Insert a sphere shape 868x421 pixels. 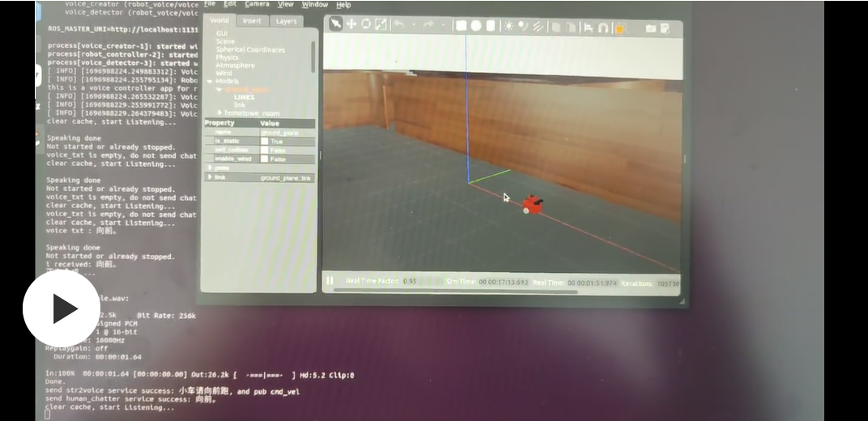[x=475, y=25]
